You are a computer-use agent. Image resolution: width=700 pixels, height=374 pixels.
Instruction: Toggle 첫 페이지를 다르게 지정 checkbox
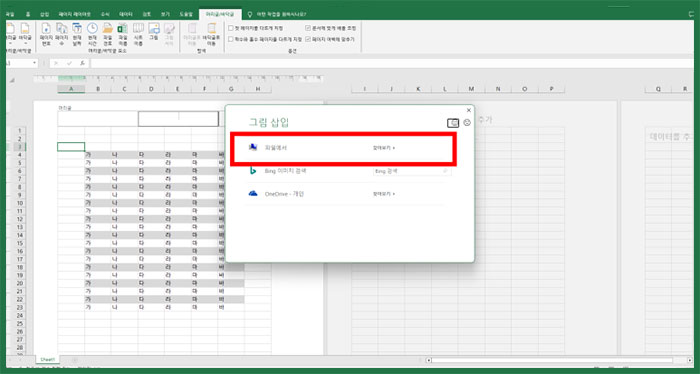(x=231, y=28)
